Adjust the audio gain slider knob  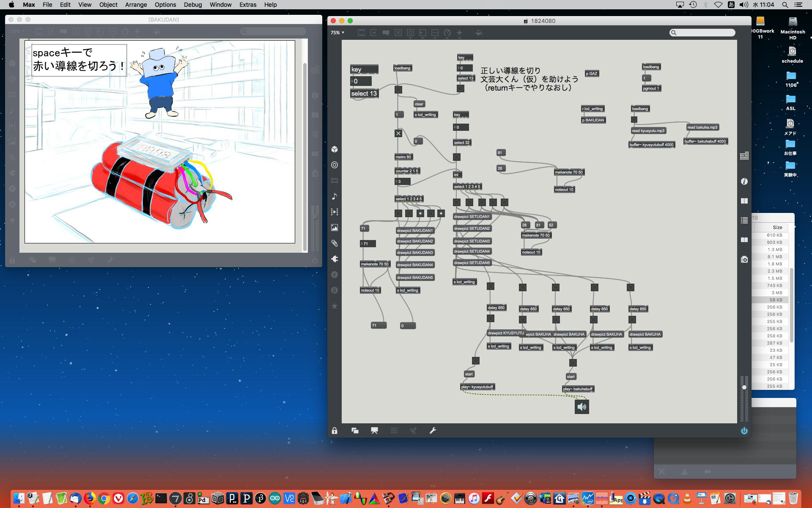coord(744,387)
